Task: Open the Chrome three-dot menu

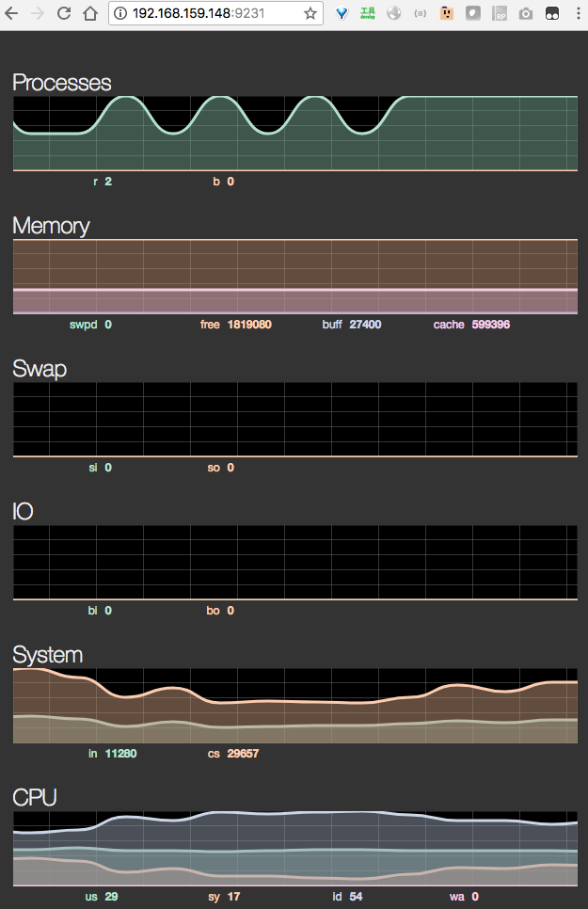Action: [577, 14]
